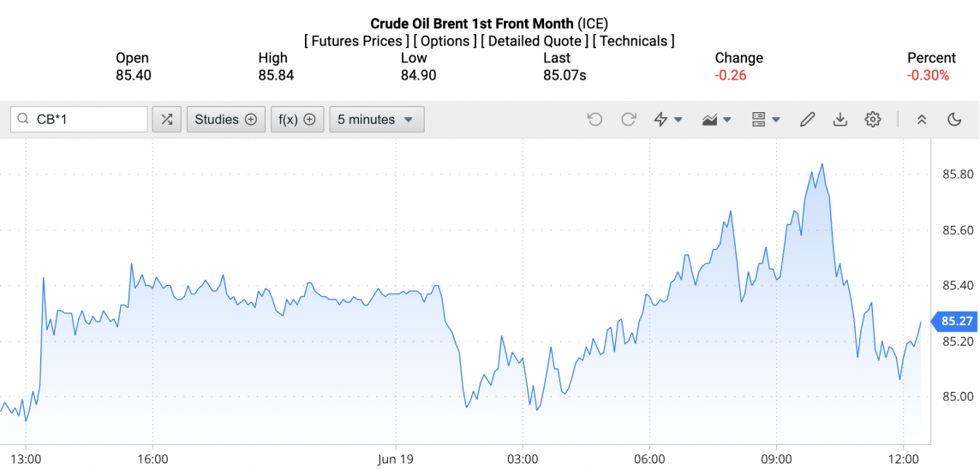Open the f(x) expressions button

coord(297,120)
